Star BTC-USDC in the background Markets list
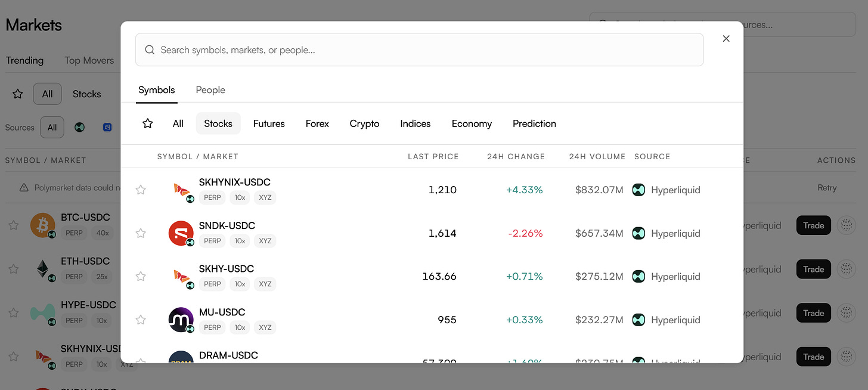 (x=14, y=225)
